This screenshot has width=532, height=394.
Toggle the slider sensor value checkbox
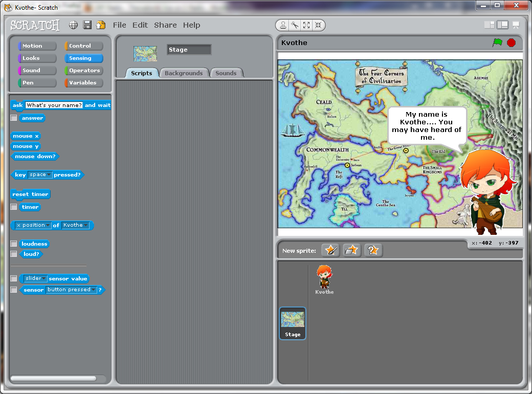click(14, 278)
